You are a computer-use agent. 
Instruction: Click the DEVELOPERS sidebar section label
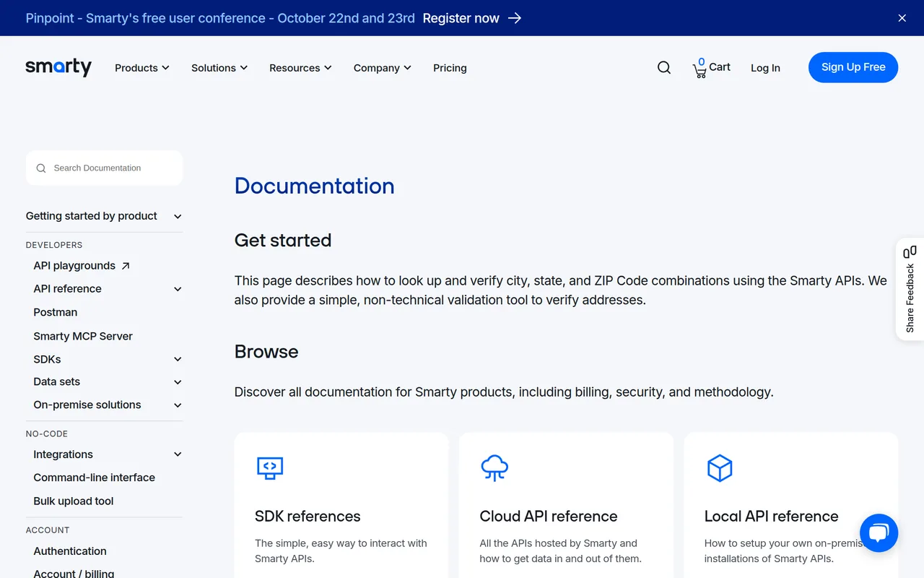[x=54, y=245]
